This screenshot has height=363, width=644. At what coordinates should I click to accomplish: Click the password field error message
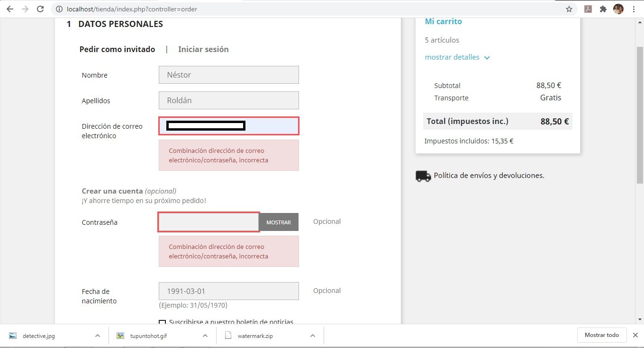point(229,251)
